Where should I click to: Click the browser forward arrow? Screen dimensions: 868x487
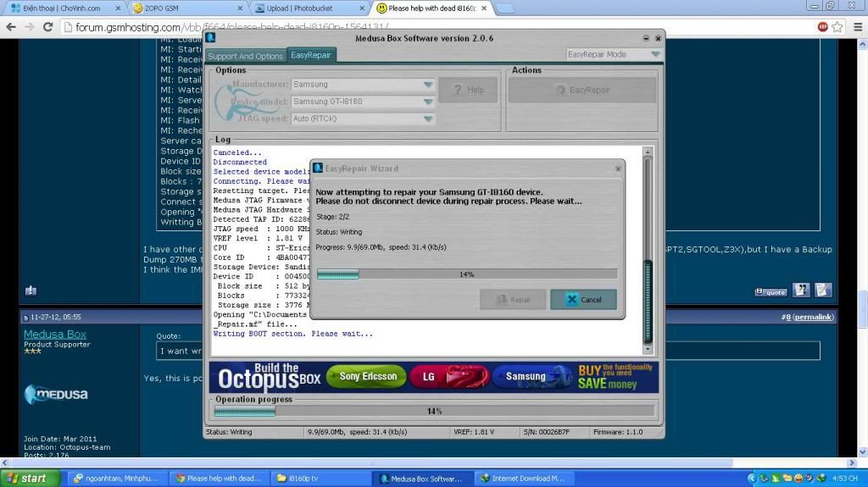(30, 27)
